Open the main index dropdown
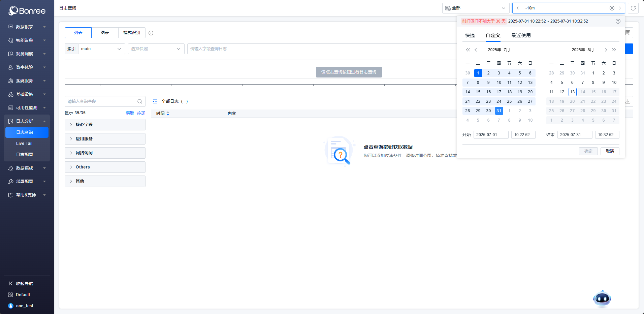This screenshot has width=644, height=314. (101, 49)
